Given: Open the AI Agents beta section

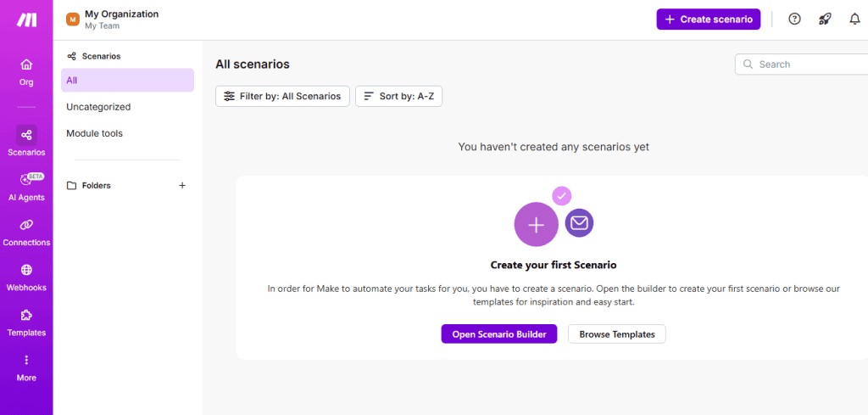Looking at the screenshot, I should pyautogui.click(x=26, y=186).
